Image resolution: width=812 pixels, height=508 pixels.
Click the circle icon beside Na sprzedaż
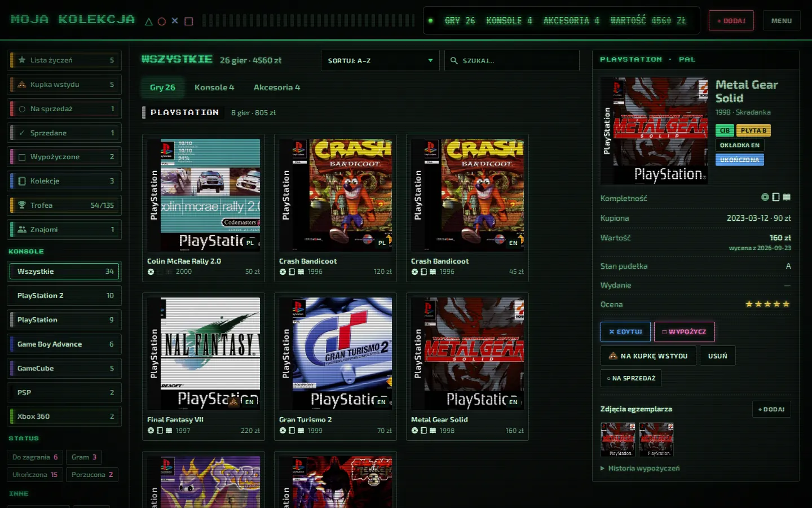point(22,109)
